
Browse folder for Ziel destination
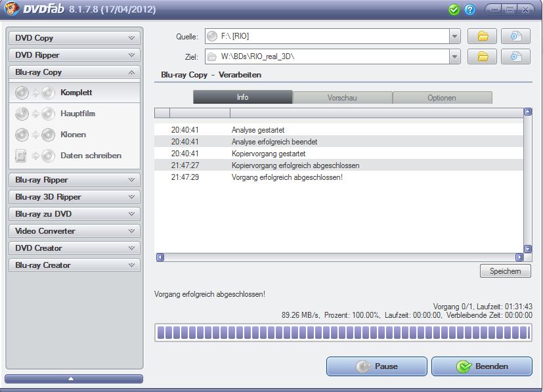click(483, 56)
